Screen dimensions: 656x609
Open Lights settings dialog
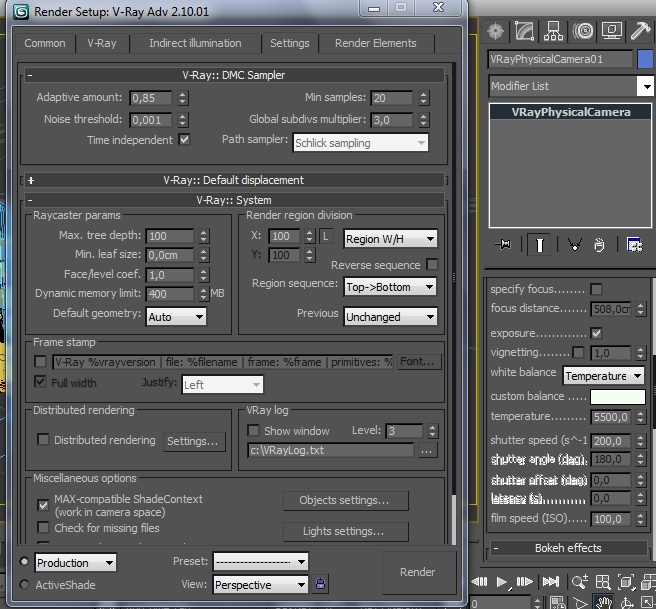click(x=346, y=531)
